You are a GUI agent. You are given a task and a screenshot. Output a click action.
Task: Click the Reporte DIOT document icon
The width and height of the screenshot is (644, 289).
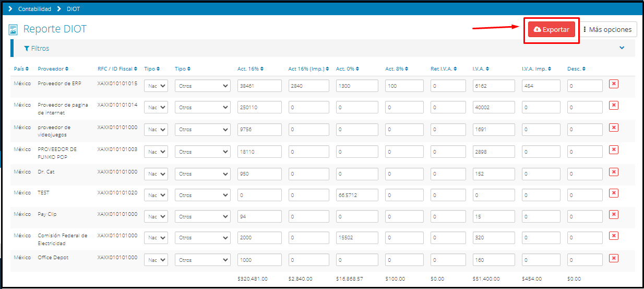[x=14, y=30]
